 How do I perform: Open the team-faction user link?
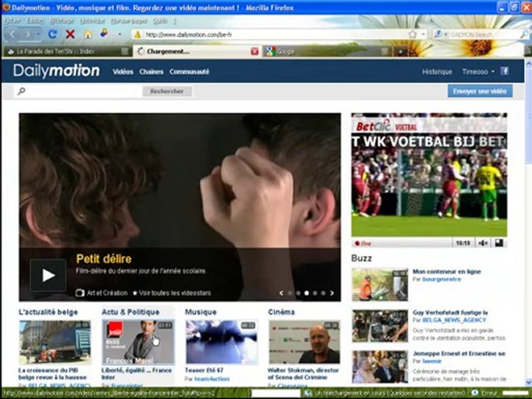coord(212,378)
